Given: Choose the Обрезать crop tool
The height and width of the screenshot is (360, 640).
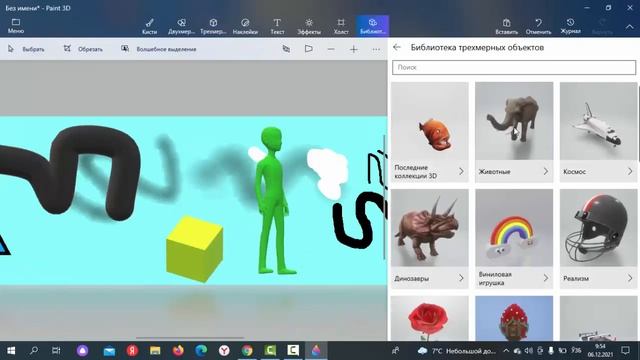Looking at the screenshot, I should (x=83, y=49).
